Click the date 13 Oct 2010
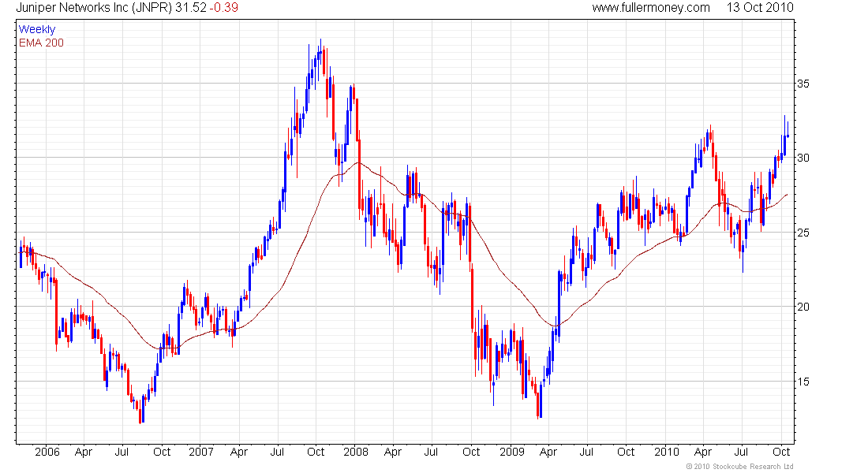Image resolution: width=868 pixels, height=473 pixels. (x=760, y=8)
